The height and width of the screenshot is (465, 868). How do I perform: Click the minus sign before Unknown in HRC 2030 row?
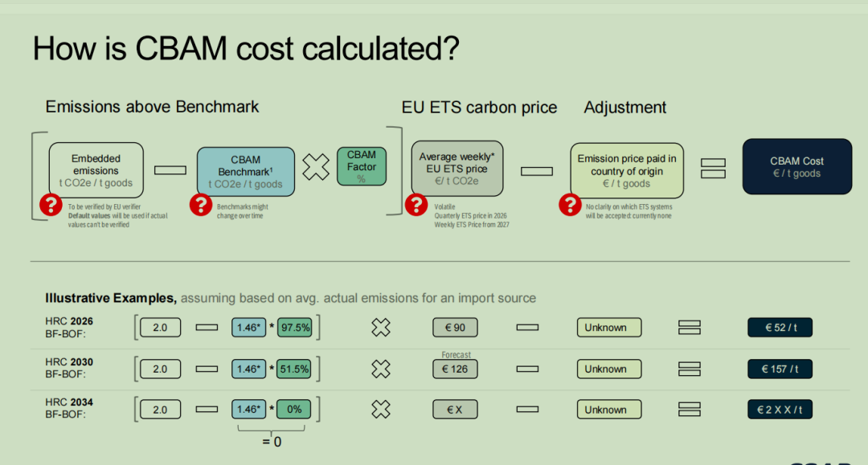527,369
